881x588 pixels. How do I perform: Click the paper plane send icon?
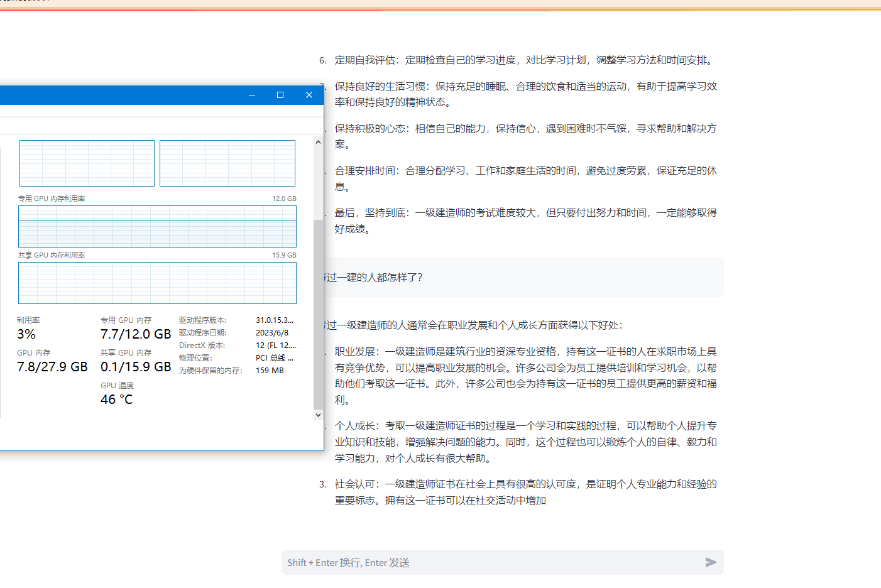(711, 562)
